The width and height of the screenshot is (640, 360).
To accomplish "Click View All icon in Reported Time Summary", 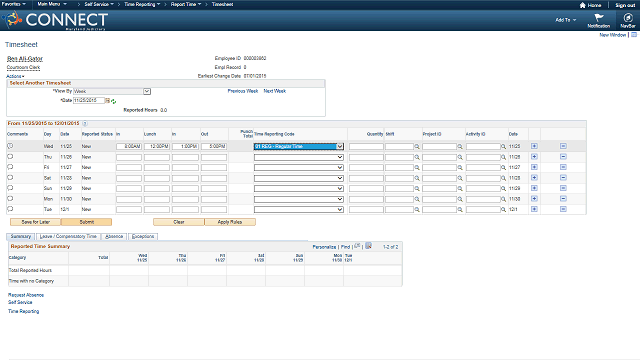I will coord(357,246).
